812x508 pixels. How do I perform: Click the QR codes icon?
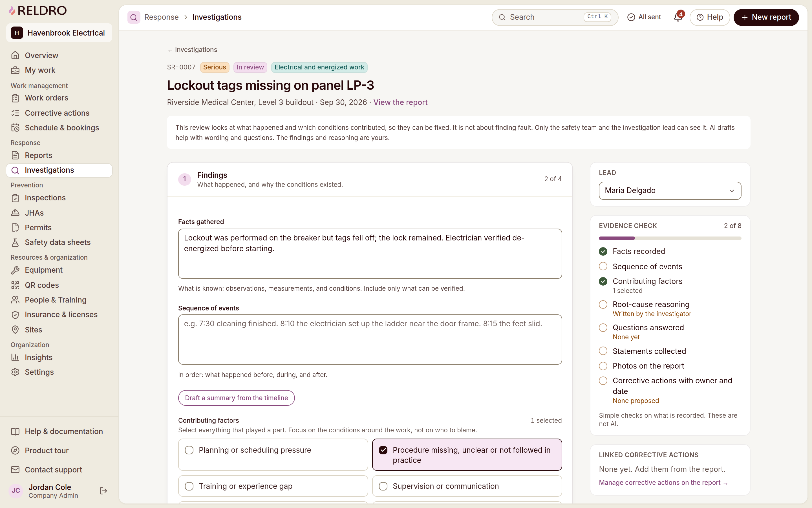point(15,285)
